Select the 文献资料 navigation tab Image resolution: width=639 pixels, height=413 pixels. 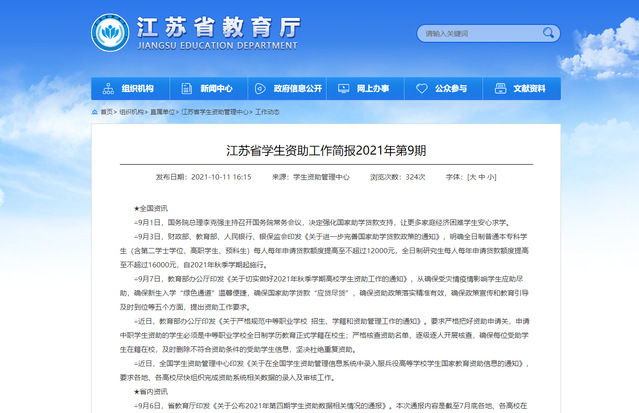tap(528, 88)
